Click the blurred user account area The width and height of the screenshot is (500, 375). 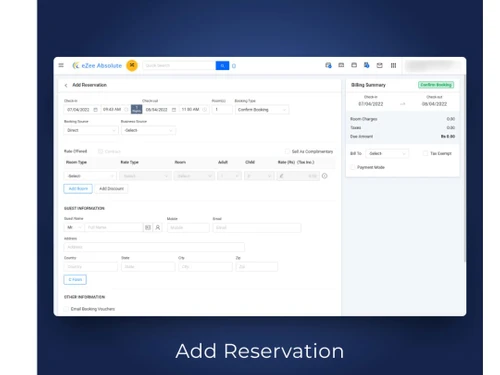[x=433, y=66]
